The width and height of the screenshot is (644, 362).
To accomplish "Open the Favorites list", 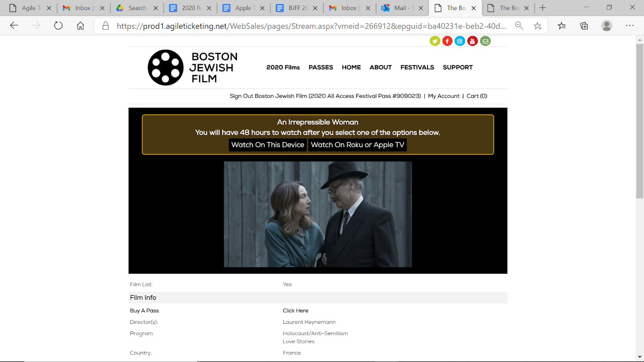I will tap(561, 26).
